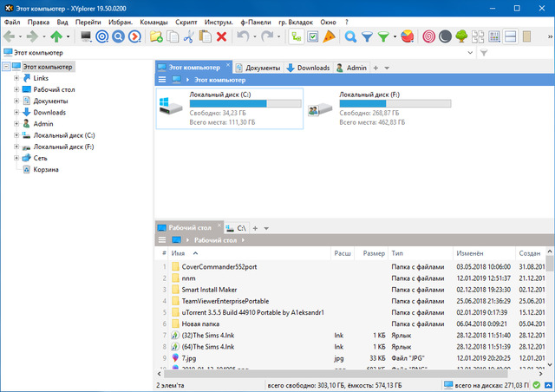Switch to the Downloads tab

click(x=307, y=68)
